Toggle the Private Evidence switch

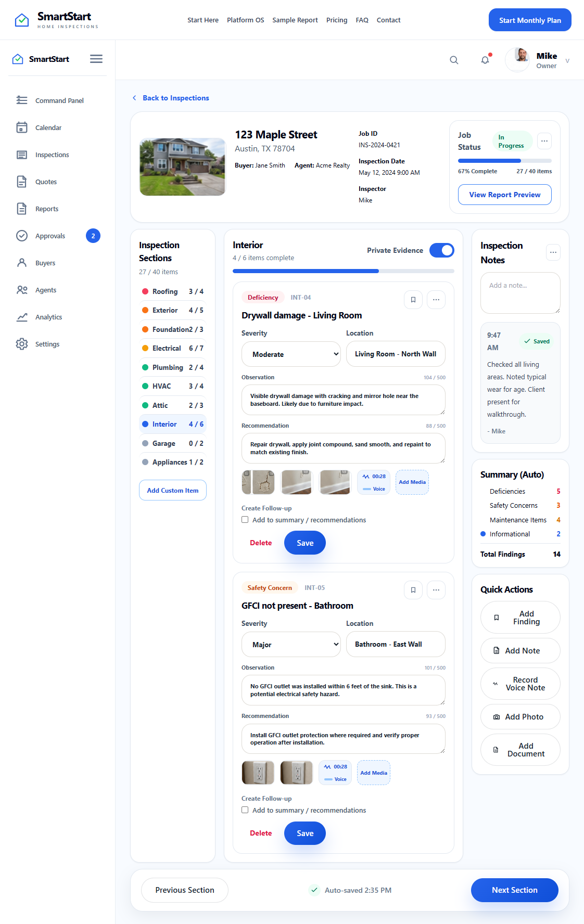pyautogui.click(x=442, y=250)
